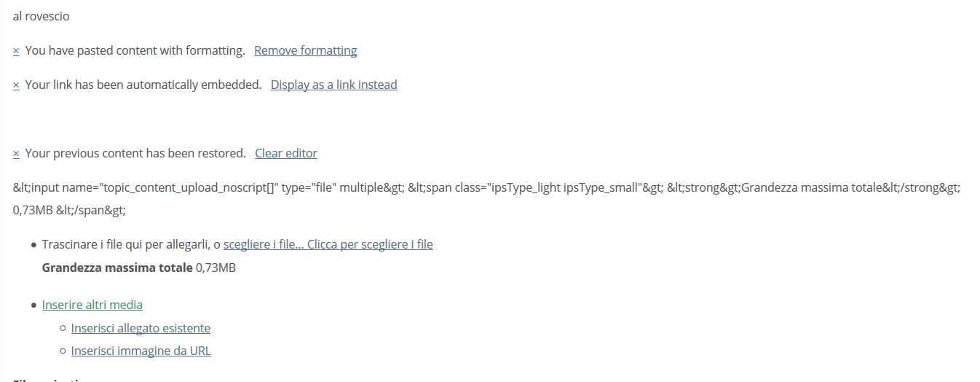This screenshot has width=980, height=382.
Task: Select Inserisci immagine da URL
Action: pyautogui.click(x=141, y=351)
